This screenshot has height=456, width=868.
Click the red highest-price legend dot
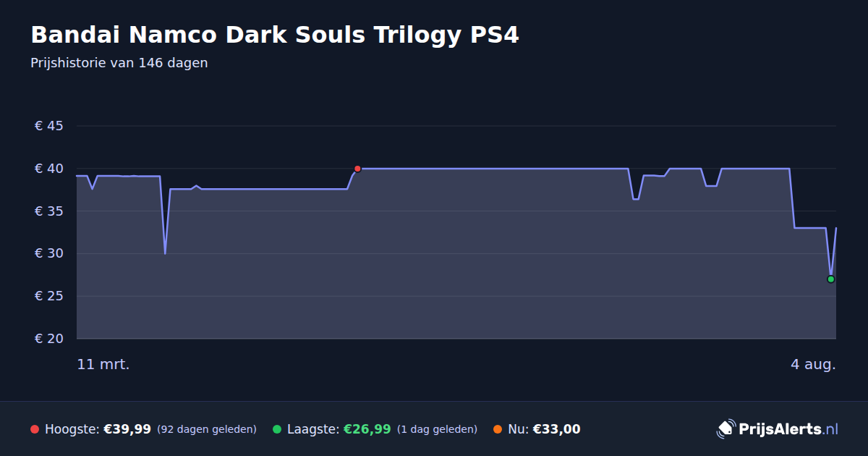click(35, 429)
